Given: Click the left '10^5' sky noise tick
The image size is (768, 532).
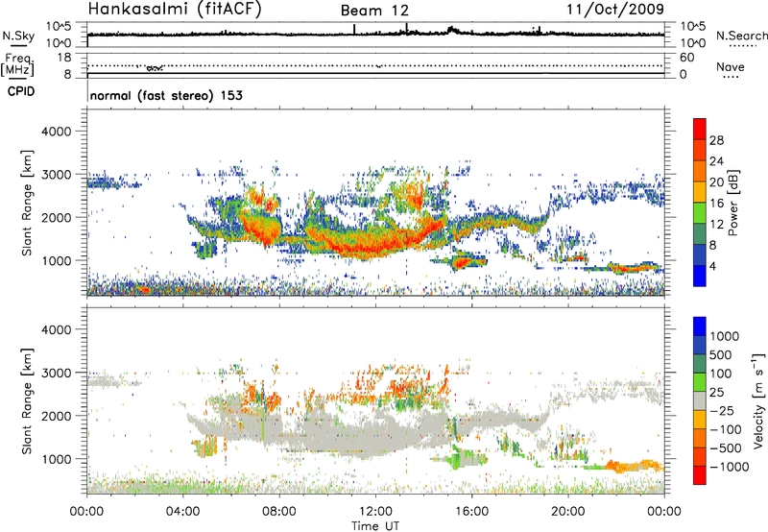Looking at the screenshot, I should tap(59, 27).
